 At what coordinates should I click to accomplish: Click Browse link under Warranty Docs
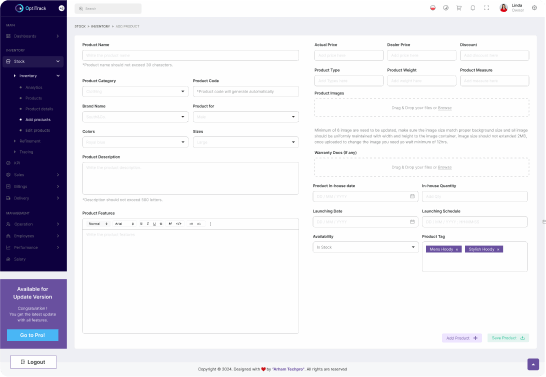click(445, 167)
